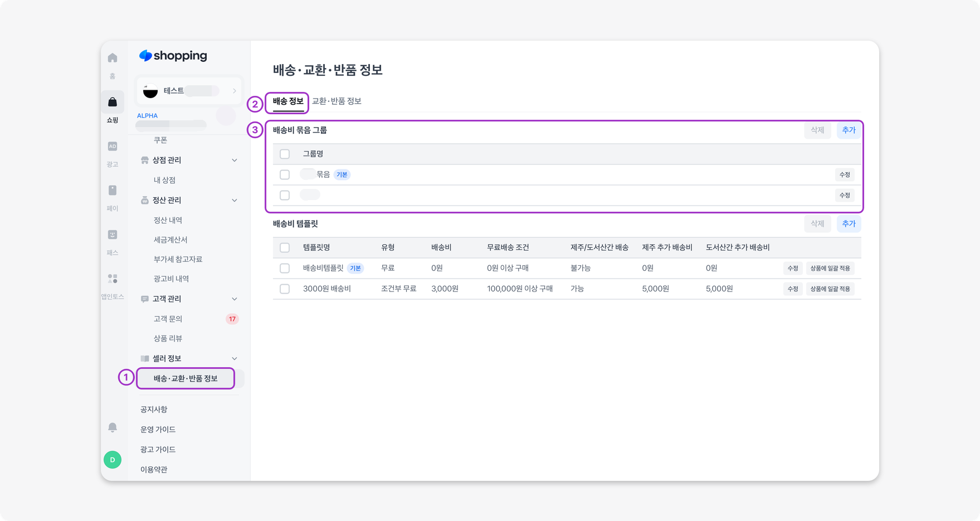Open the Apps-in-Toss icon

(x=113, y=279)
